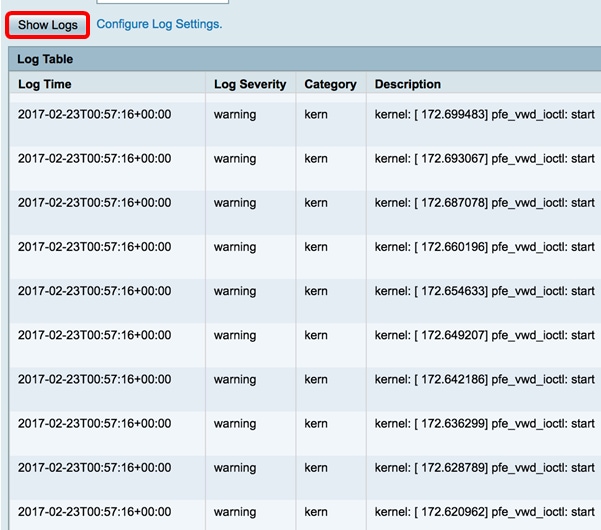Select description with kernel 172.628789
The width and height of the screenshot is (601, 530).
point(484,468)
